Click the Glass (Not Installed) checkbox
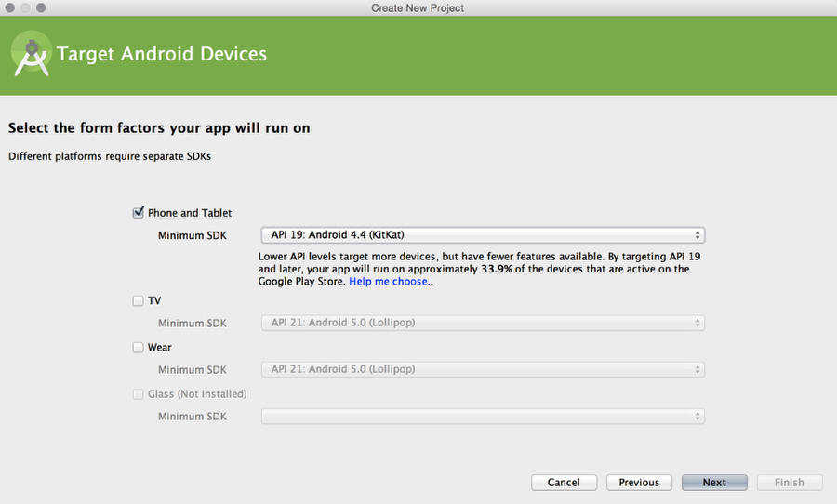Viewport: 837px width, 504px height. point(139,394)
